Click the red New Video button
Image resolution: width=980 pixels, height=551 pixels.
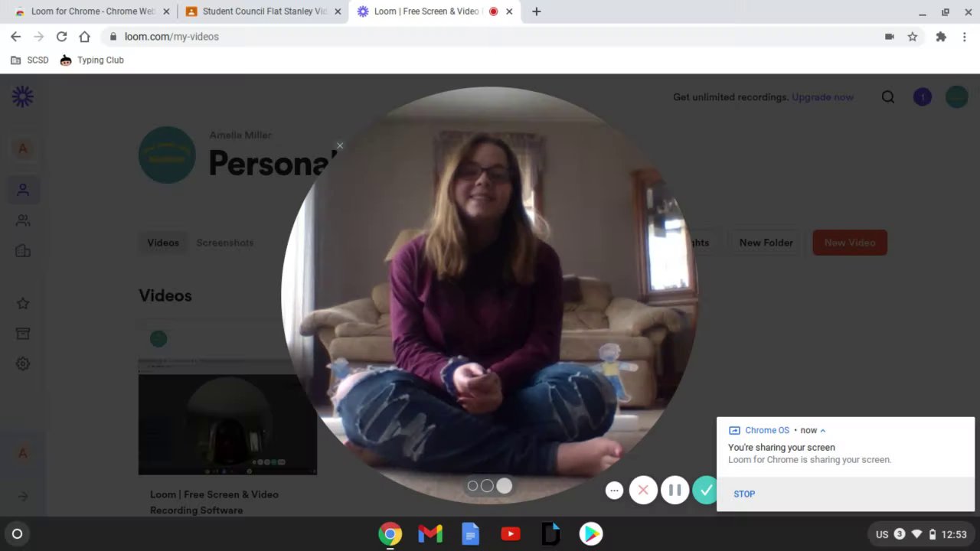tap(850, 243)
